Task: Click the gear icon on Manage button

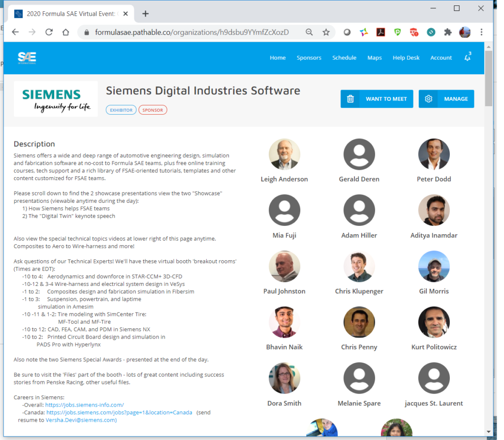Action: tap(429, 99)
